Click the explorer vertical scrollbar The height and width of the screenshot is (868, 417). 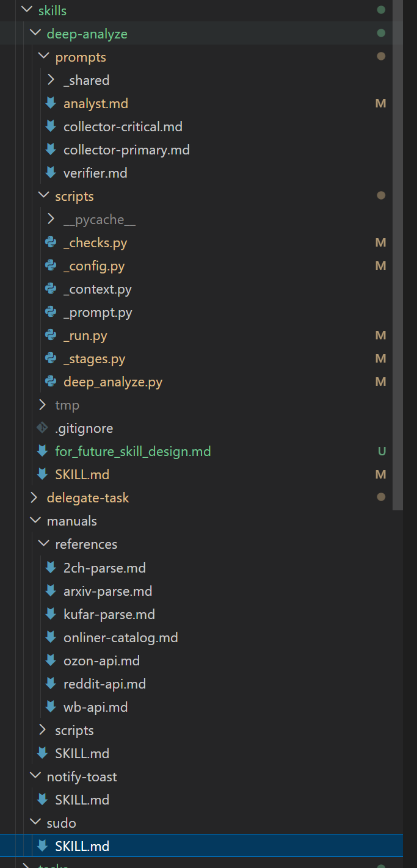(397, 255)
